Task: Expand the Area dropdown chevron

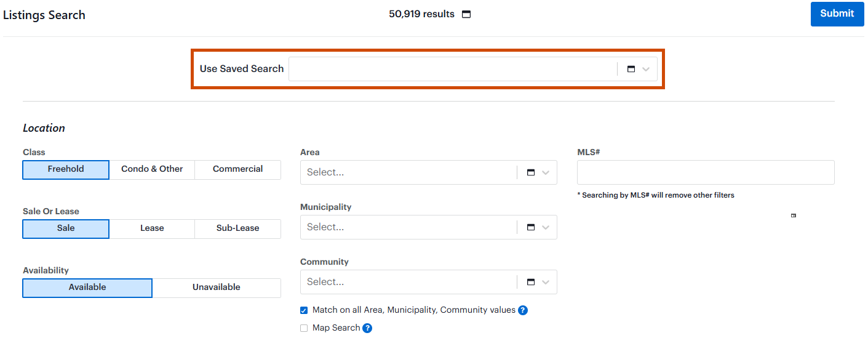Action: 546,173
